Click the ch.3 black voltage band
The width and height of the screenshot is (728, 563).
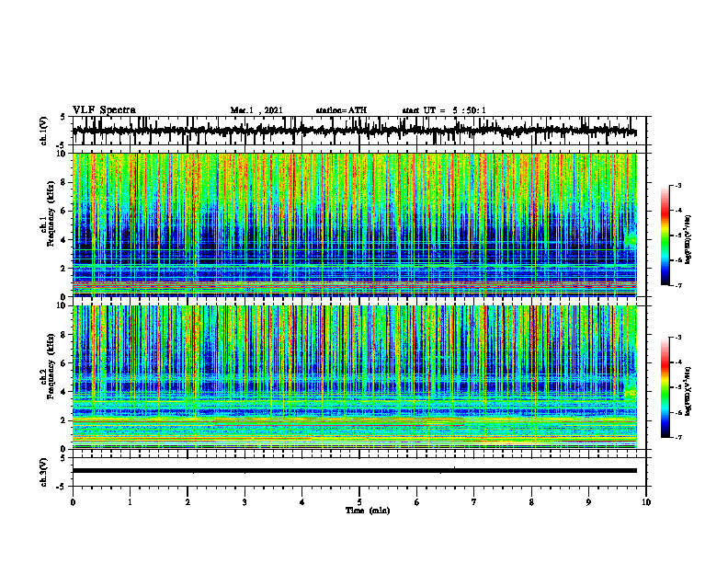tap(354, 471)
